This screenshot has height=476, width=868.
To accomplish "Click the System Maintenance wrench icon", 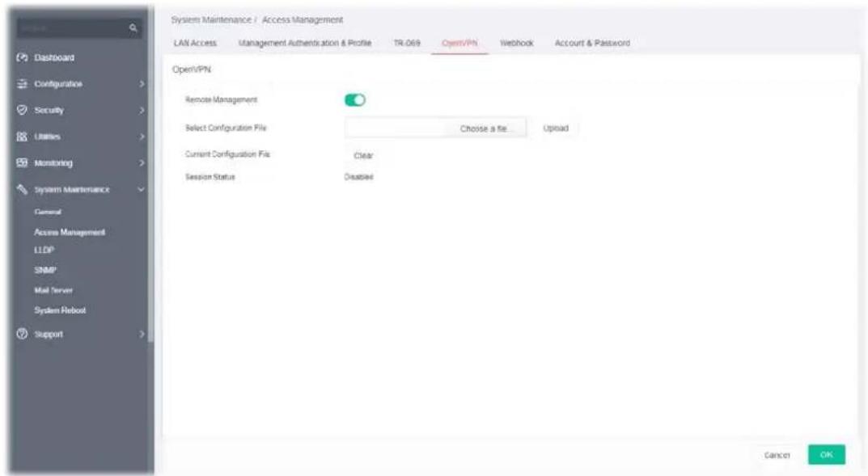I will (x=22, y=189).
